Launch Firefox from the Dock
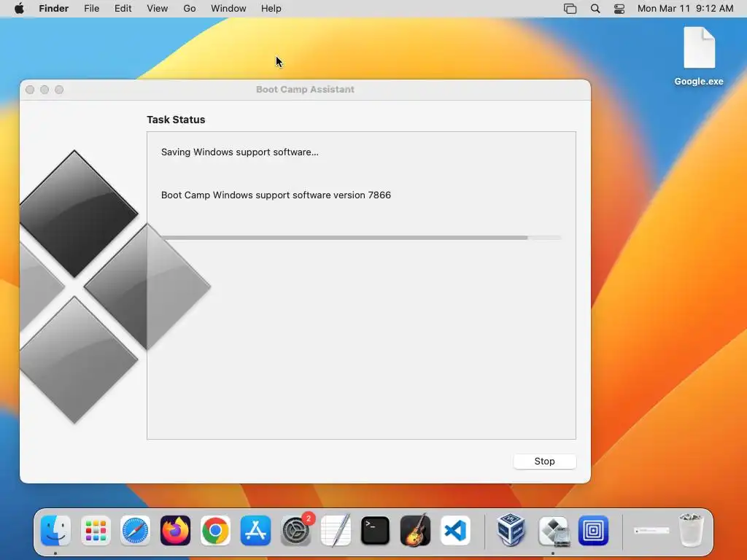Image resolution: width=747 pixels, height=560 pixels. click(175, 531)
